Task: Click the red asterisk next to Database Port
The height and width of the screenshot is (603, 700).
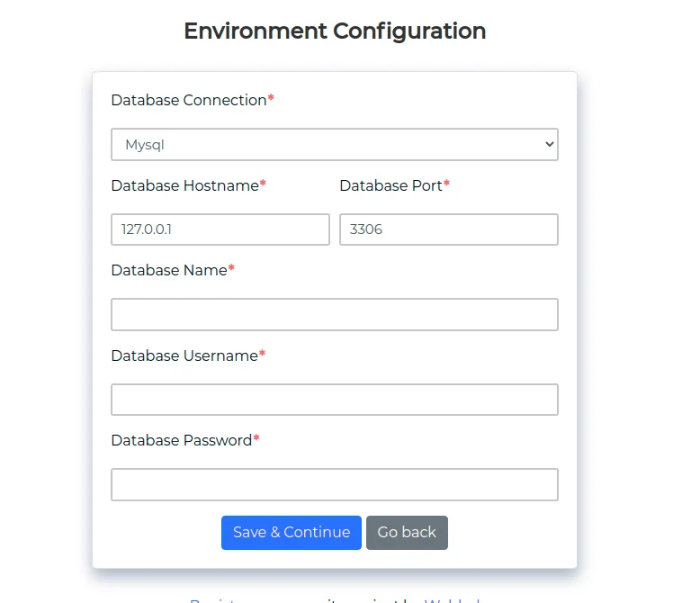Action: pos(446,184)
